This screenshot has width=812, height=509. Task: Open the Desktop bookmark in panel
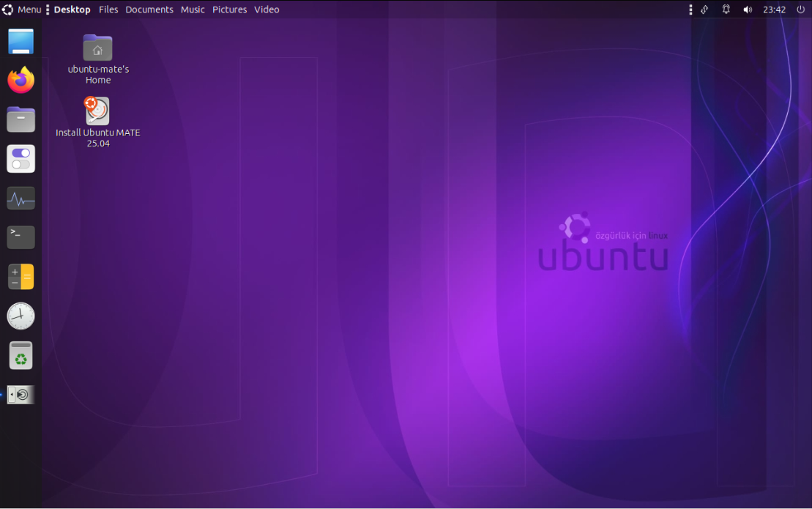(72, 10)
